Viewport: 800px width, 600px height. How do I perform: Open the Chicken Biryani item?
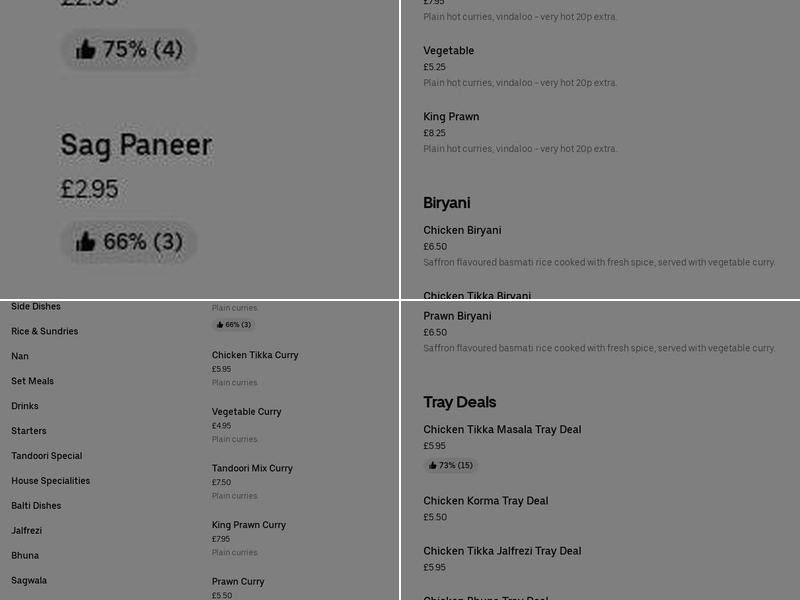pyautogui.click(x=462, y=230)
